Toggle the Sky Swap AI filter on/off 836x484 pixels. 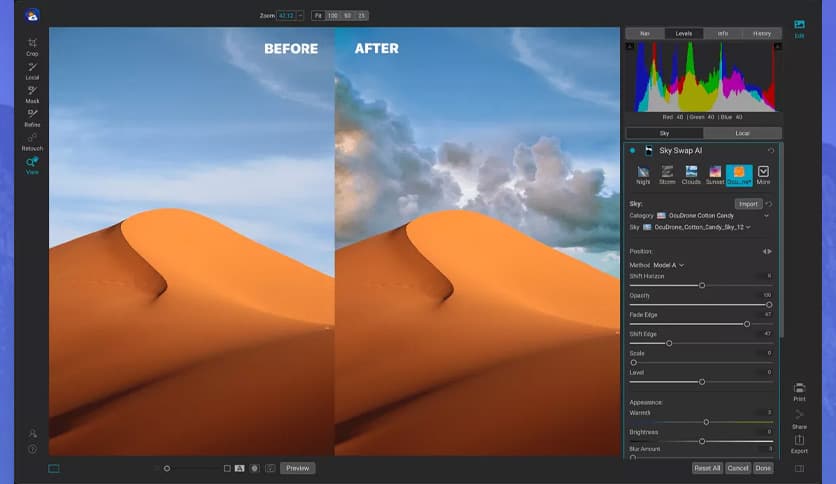click(x=633, y=150)
